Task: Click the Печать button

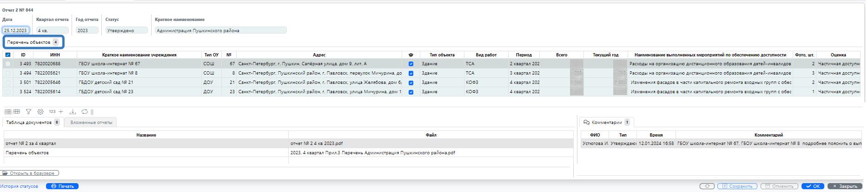Action: click(62, 186)
